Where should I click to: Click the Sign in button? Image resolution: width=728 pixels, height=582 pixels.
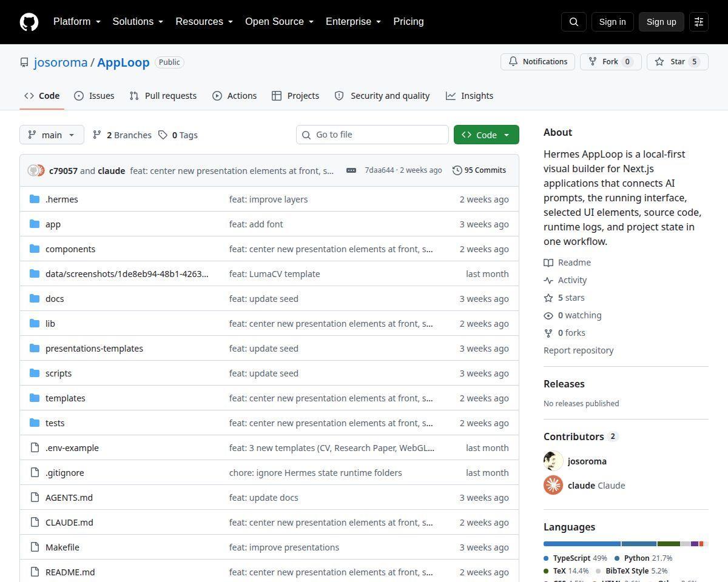coord(612,22)
